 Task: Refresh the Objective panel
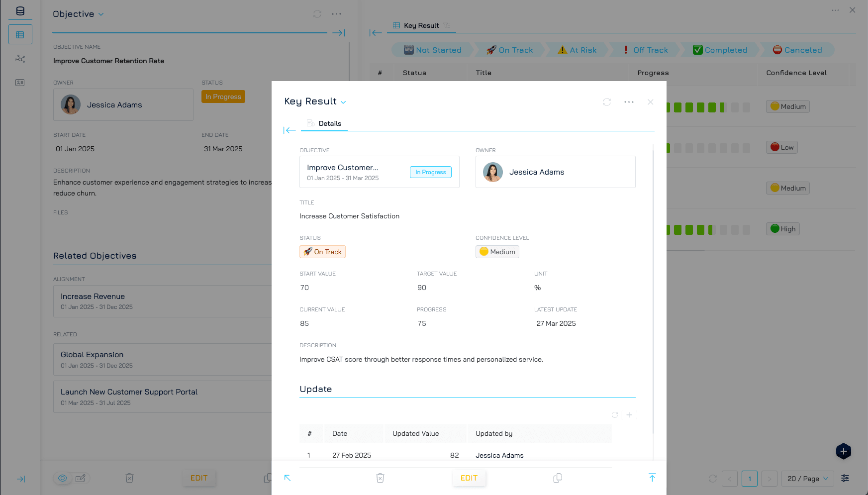pos(317,14)
